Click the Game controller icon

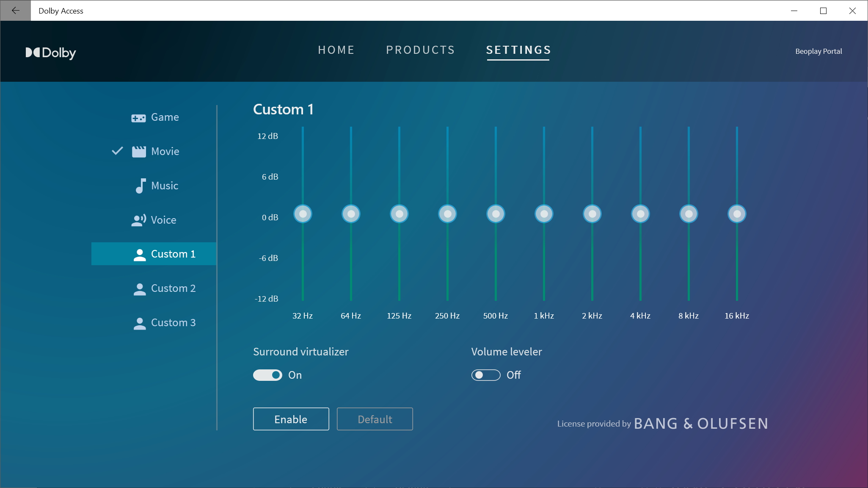tap(138, 118)
